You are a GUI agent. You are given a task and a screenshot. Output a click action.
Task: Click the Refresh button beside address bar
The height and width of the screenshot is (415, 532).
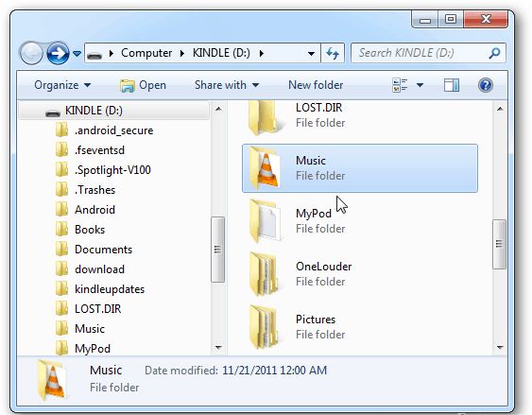click(x=333, y=53)
